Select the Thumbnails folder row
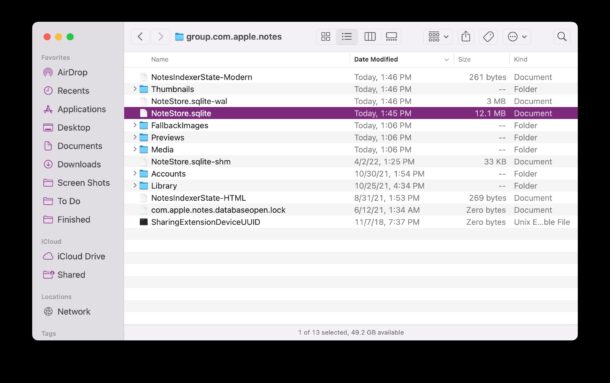610x383 pixels. [351, 89]
